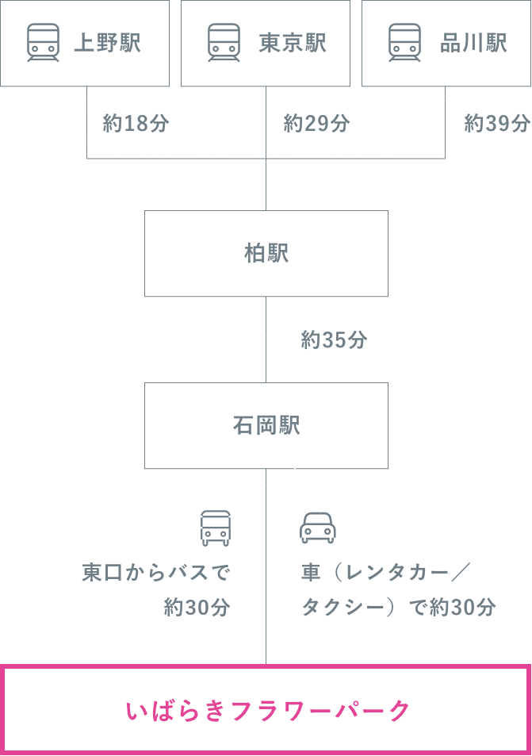The width and height of the screenshot is (532, 756).
Task: Click the 約39分 travel time label
Action: (x=497, y=124)
